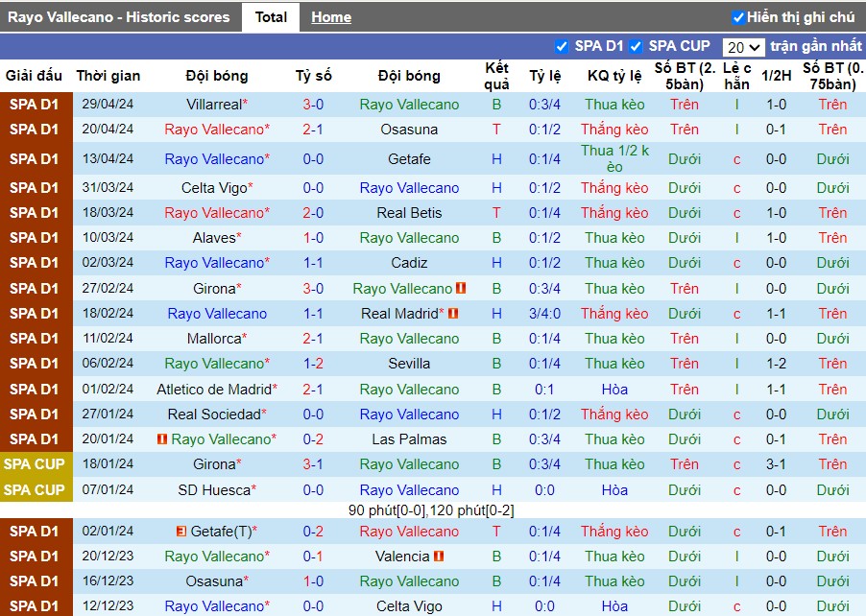The width and height of the screenshot is (866, 616).
Task: Click the 'Rayo Vallecano - Historic scores' title
Action: [119, 17]
